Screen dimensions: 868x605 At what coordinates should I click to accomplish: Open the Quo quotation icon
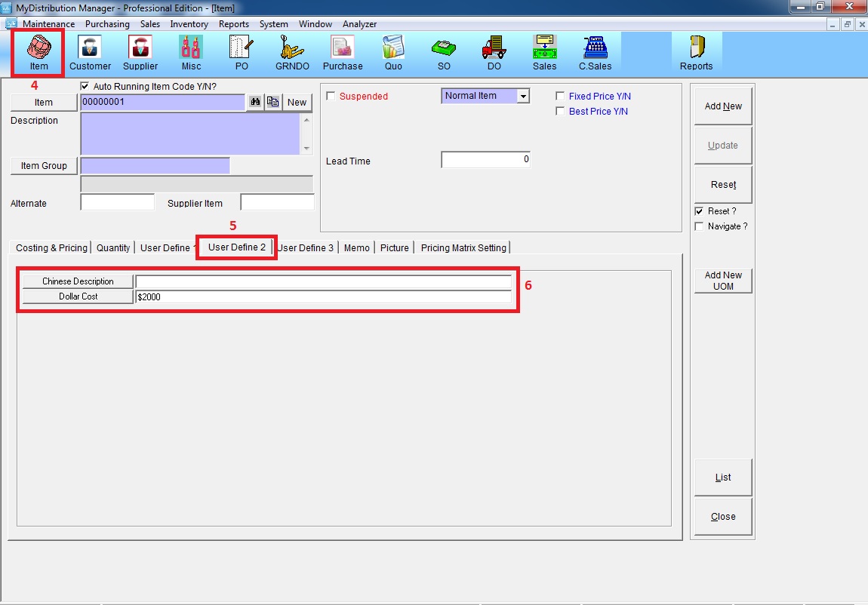coord(392,53)
